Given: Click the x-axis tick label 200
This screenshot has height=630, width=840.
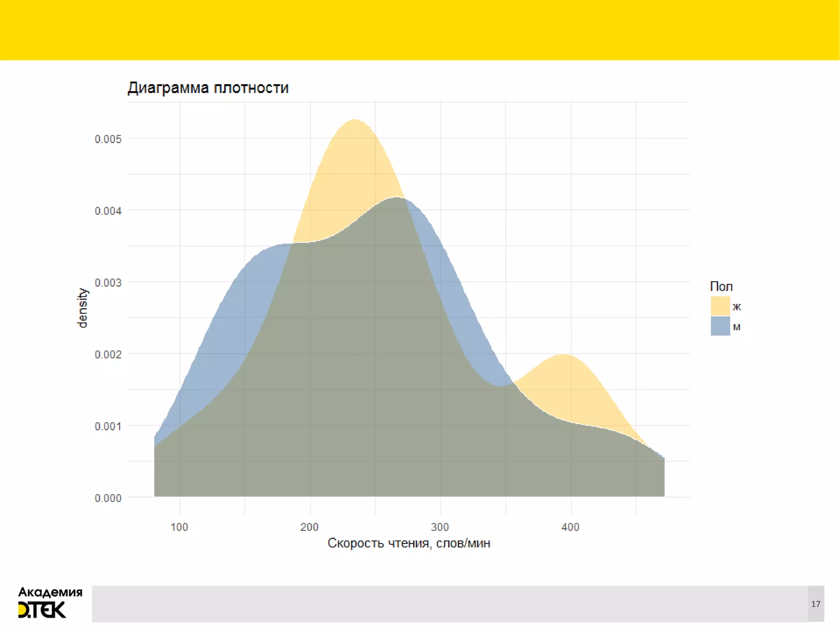Looking at the screenshot, I should coord(309,527).
